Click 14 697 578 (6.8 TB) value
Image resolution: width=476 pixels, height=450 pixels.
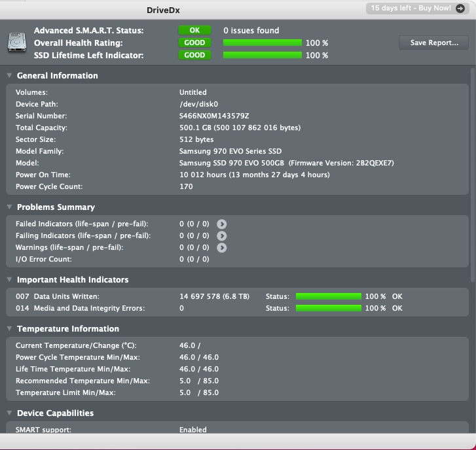[x=214, y=296]
